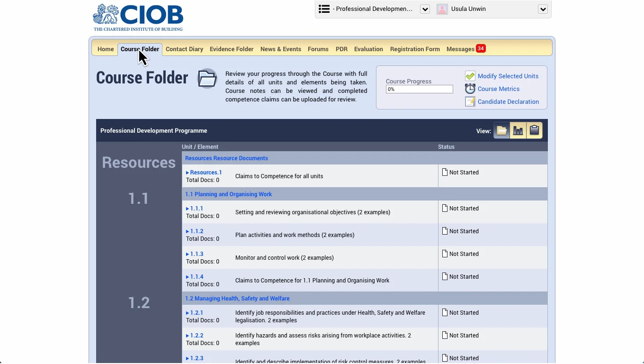The width and height of the screenshot is (644, 364).
Task: Click Usula Unwin's avatar icon
Action: 442,9
